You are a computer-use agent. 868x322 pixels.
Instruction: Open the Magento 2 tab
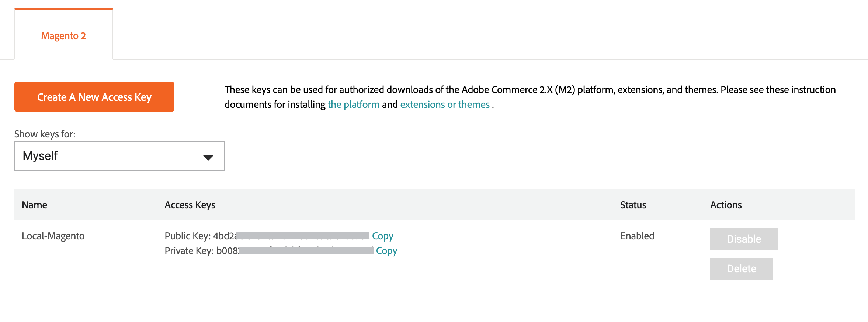(63, 36)
